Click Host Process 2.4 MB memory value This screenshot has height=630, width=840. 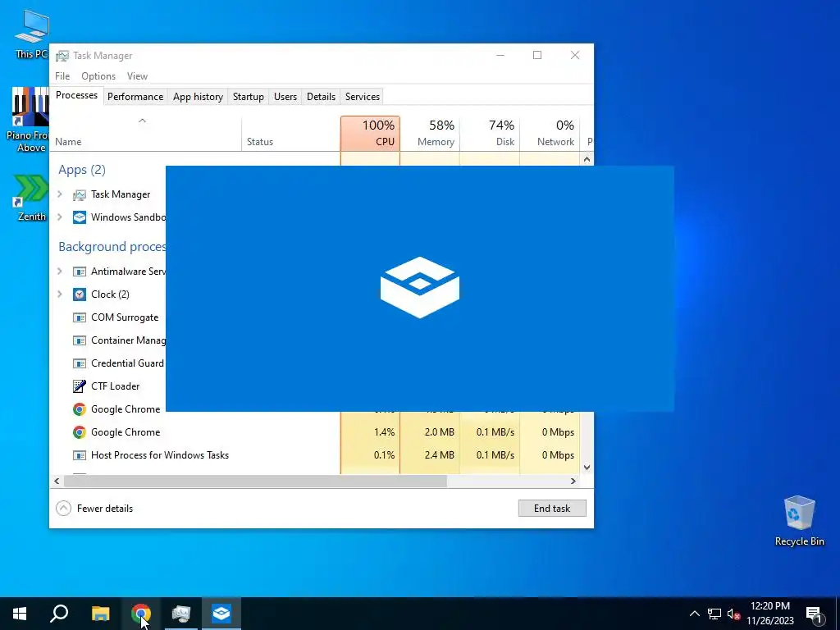pos(440,455)
